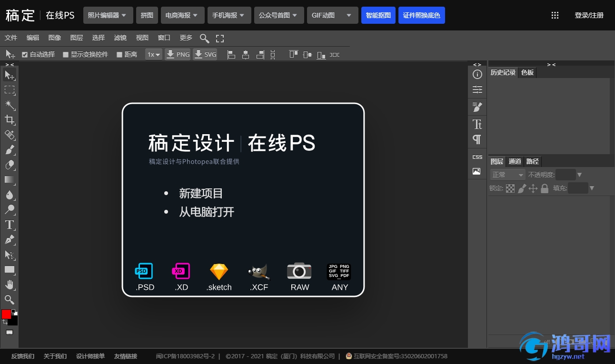Open the Paragraph panel icon
This screenshot has width=615, height=364.
(x=477, y=139)
